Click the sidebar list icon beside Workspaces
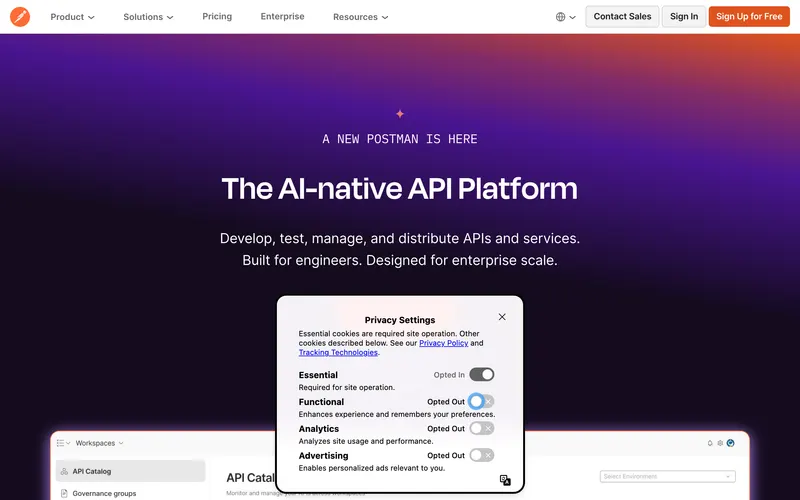Screen dimensions: 800x500 [61, 443]
